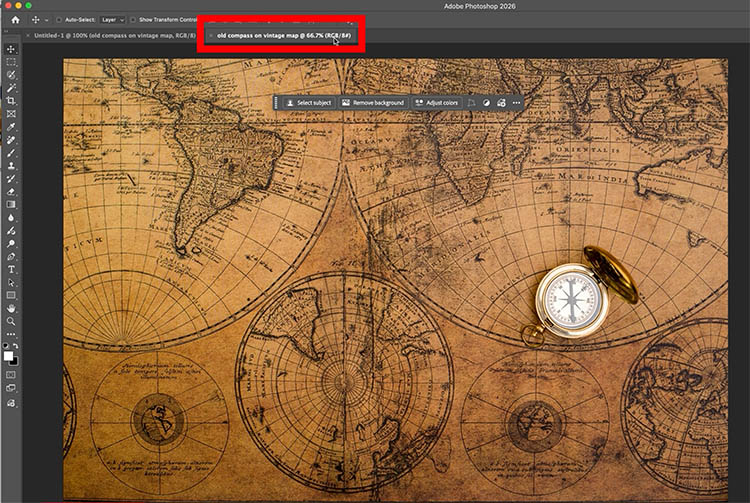Switch to the Untitled-1 document tab
750x503 pixels.
tap(110, 35)
